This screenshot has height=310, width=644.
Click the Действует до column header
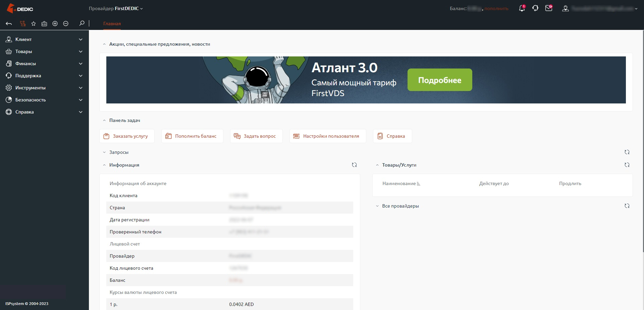pos(494,184)
